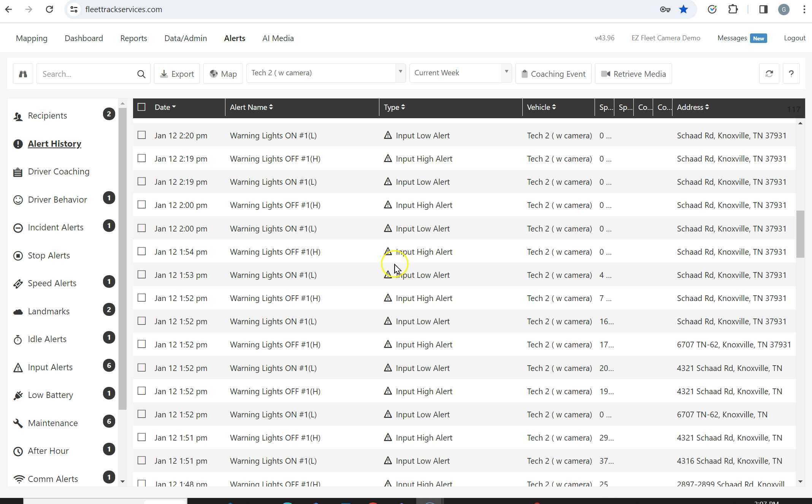Click the magnifier icon inside the search field
The height and width of the screenshot is (504, 812).
click(141, 74)
